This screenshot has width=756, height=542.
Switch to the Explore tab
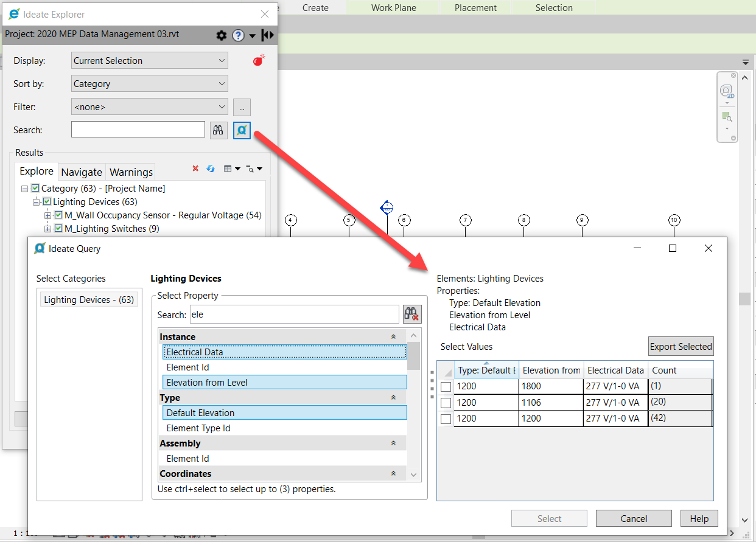point(37,172)
